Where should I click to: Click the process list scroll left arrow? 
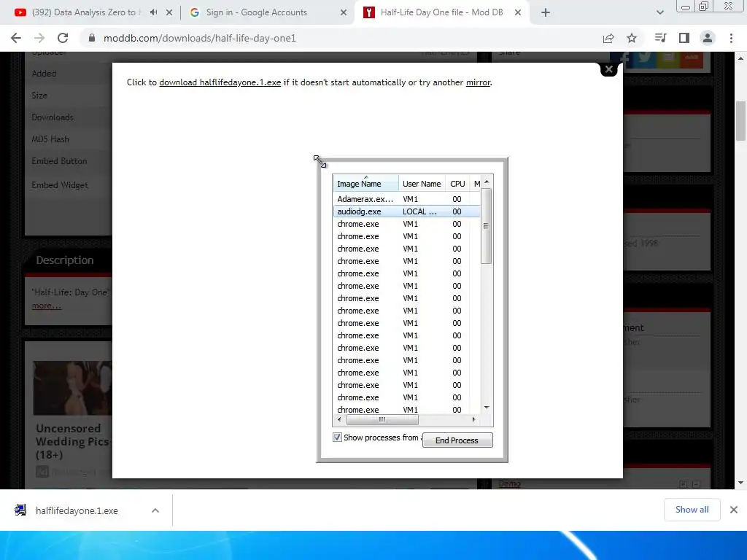[x=339, y=419]
